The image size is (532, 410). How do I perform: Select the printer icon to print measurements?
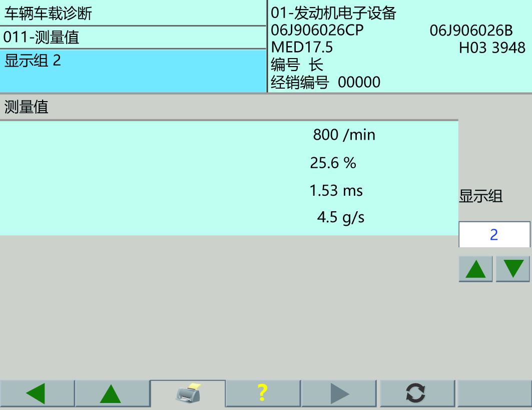188,393
